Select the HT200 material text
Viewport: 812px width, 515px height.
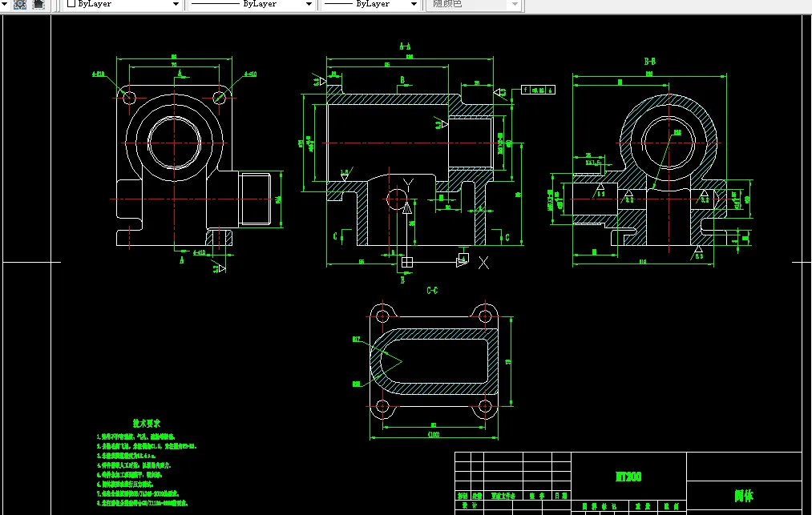628,477
